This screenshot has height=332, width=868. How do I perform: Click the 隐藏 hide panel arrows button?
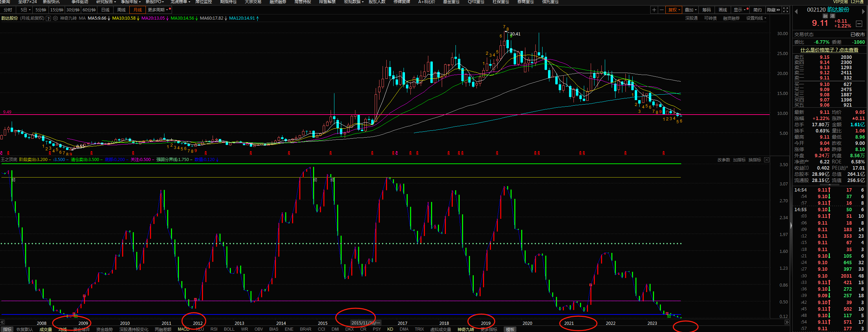(x=773, y=10)
